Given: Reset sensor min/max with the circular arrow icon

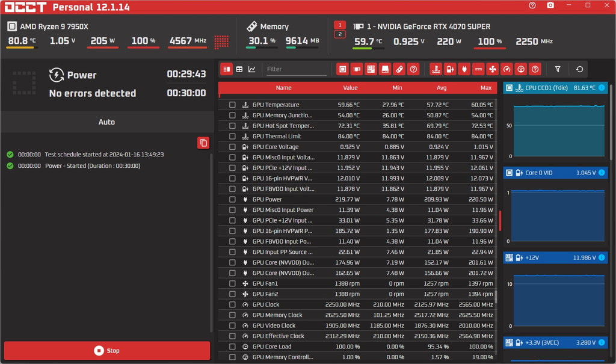Looking at the screenshot, I should click(x=579, y=69).
